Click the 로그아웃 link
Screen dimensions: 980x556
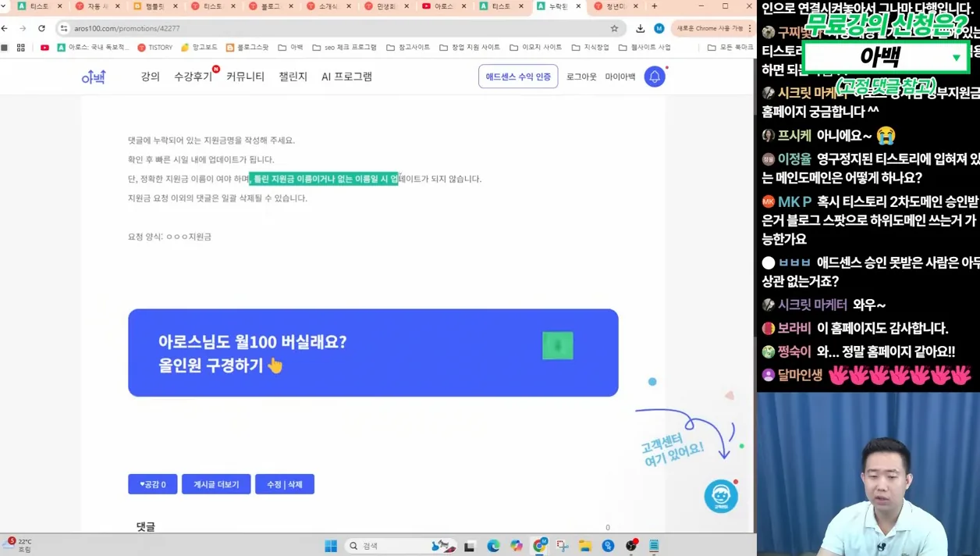[581, 77]
